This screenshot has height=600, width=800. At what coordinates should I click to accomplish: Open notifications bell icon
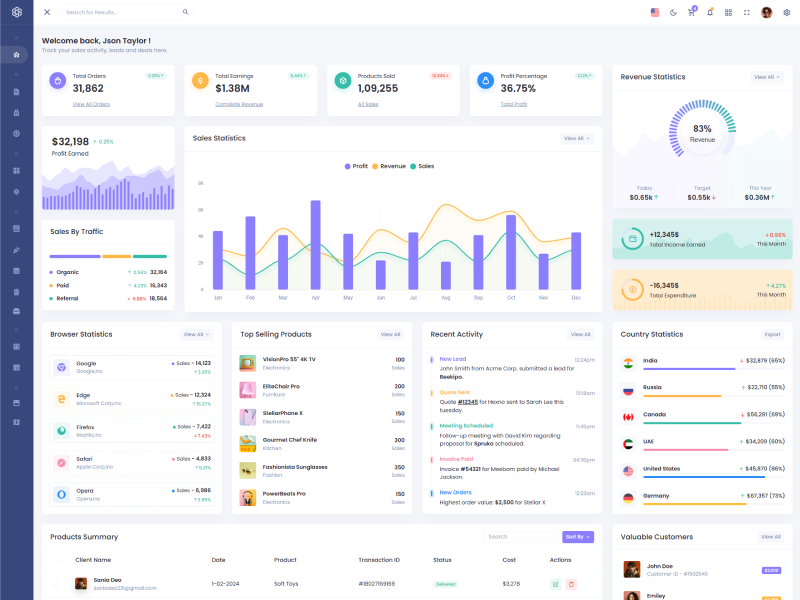pos(710,12)
